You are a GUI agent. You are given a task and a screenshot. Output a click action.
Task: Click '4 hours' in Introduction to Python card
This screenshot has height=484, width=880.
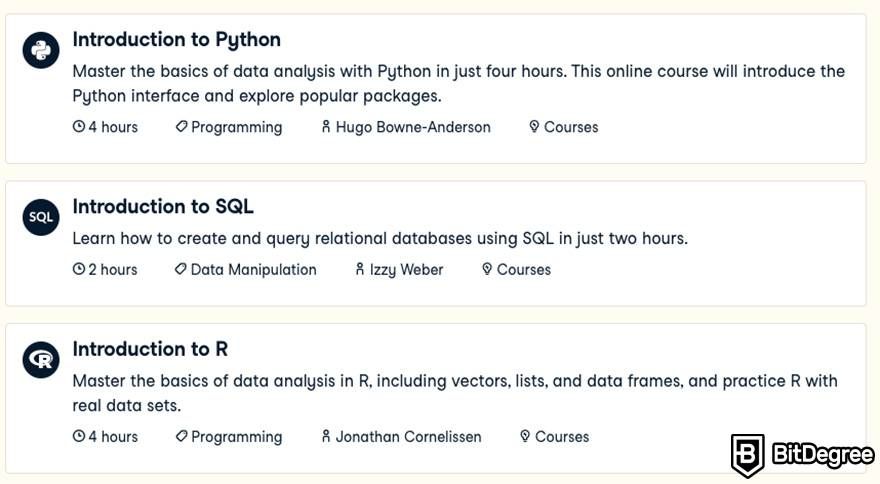point(113,127)
